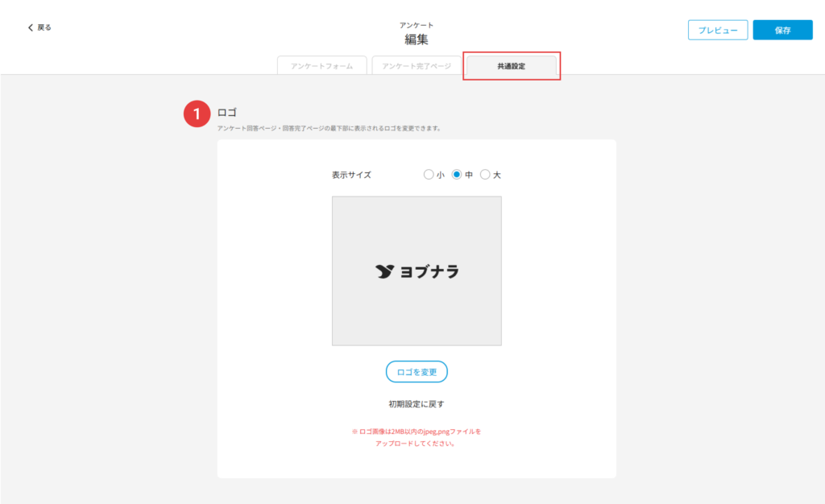Image resolution: width=825 pixels, height=504 pixels.
Task: Go back via the 戻る text
Action: 44,27
